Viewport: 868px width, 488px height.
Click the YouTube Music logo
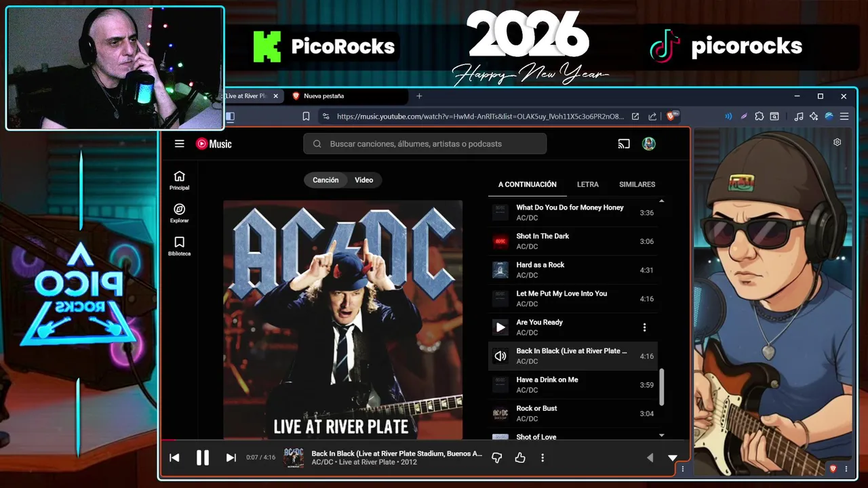pos(214,144)
